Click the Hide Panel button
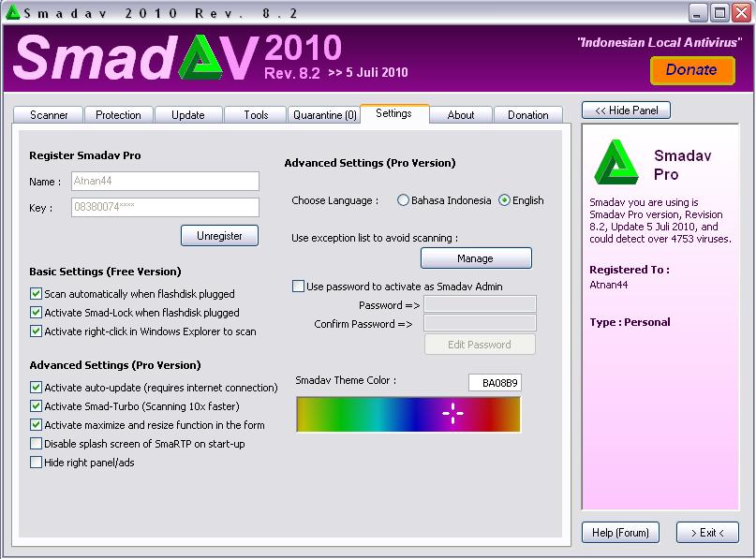The image size is (756, 559). (x=626, y=110)
